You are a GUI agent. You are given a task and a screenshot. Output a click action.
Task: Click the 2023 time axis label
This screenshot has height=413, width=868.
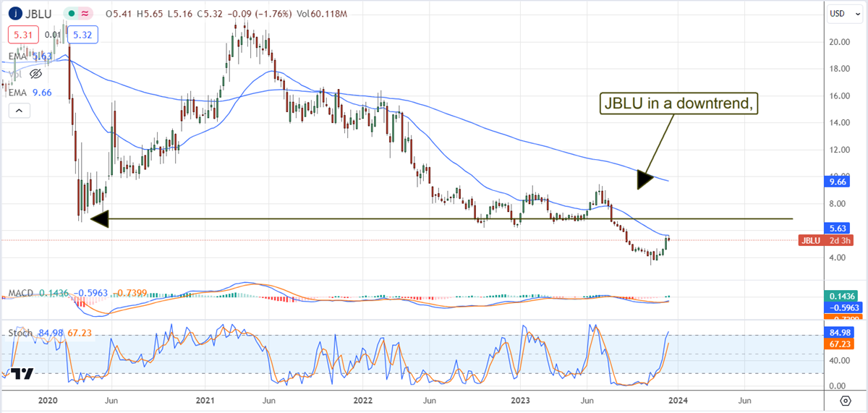[x=521, y=399]
